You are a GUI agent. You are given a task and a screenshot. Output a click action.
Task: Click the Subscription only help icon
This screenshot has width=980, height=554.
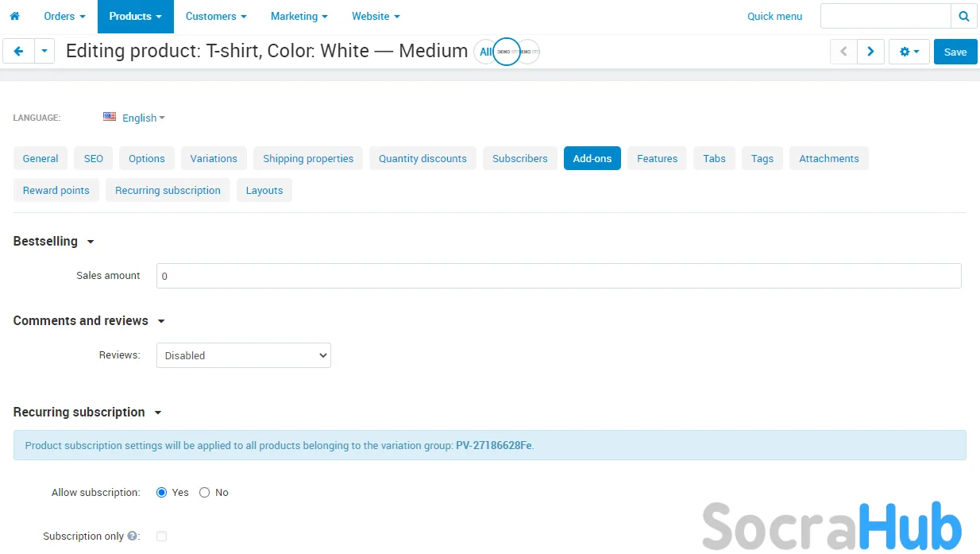[133, 537]
